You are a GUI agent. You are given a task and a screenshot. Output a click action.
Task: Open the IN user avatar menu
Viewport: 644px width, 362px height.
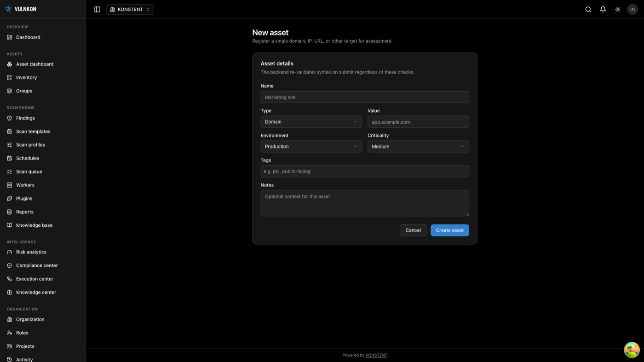[632, 9]
